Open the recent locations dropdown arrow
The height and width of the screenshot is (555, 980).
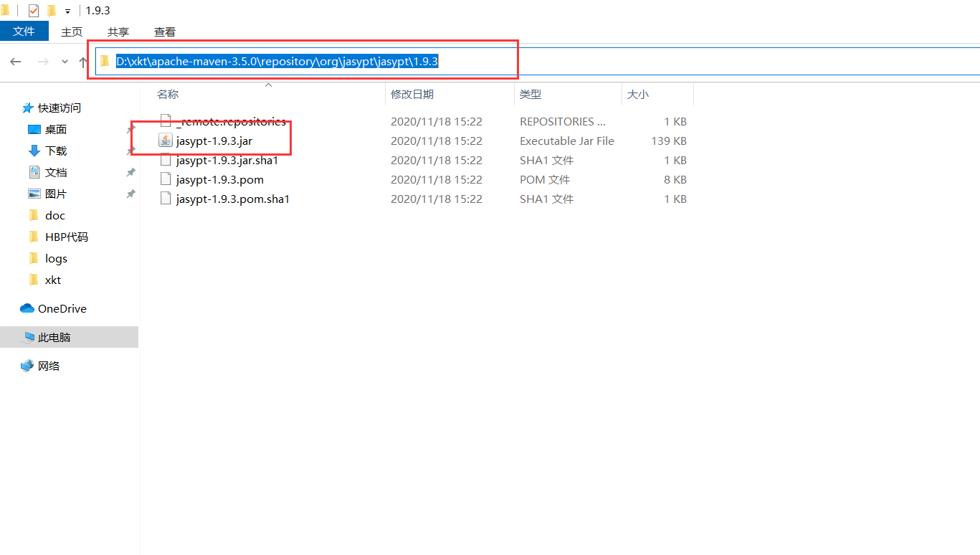point(65,62)
